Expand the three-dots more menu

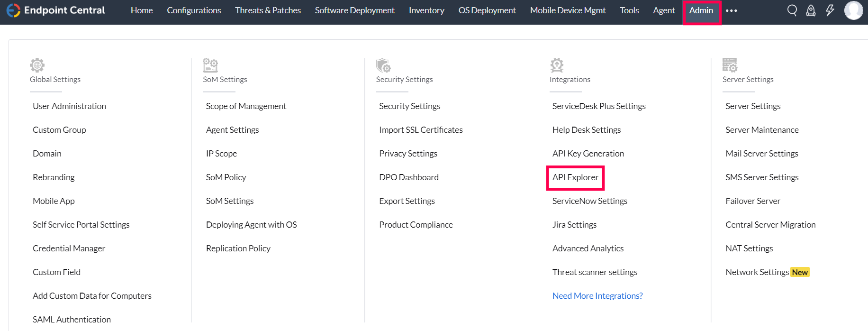pyautogui.click(x=731, y=11)
